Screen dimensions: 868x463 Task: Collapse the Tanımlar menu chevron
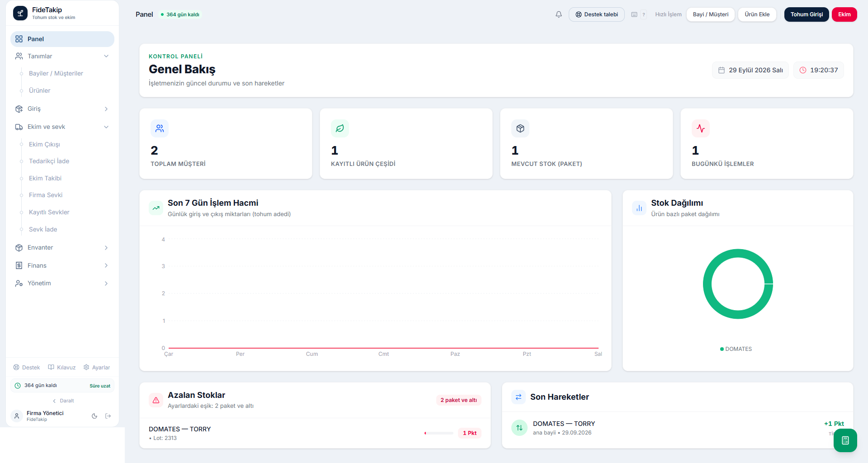click(106, 56)
